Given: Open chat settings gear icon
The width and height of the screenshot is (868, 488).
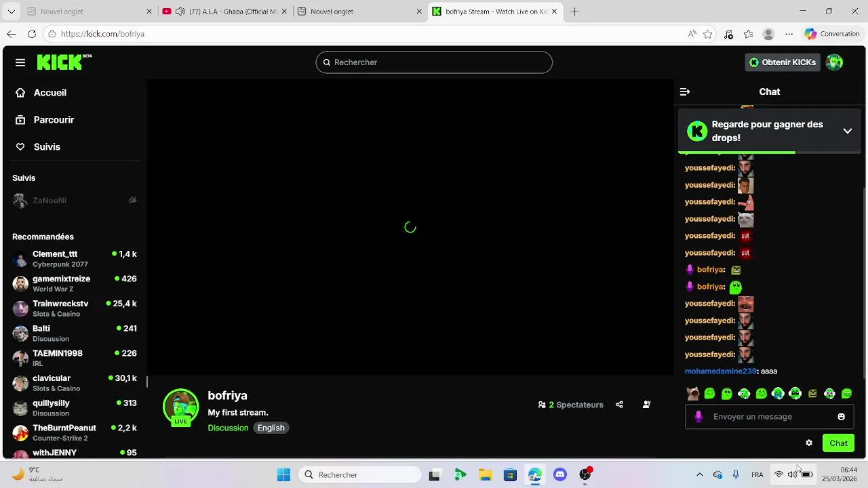Looking at the screenshot, I should [809, 443].
